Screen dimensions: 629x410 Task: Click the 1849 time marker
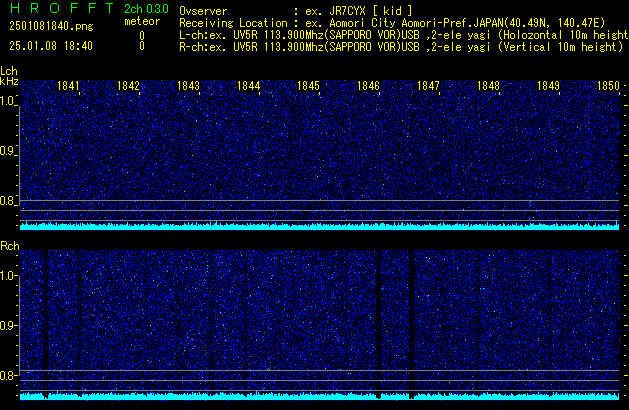[548, 86]
